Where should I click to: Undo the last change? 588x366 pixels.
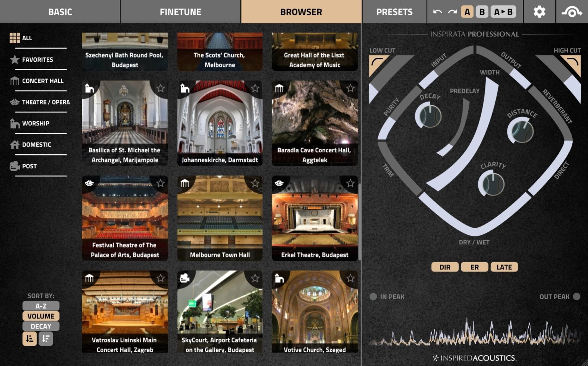[437, 12]
